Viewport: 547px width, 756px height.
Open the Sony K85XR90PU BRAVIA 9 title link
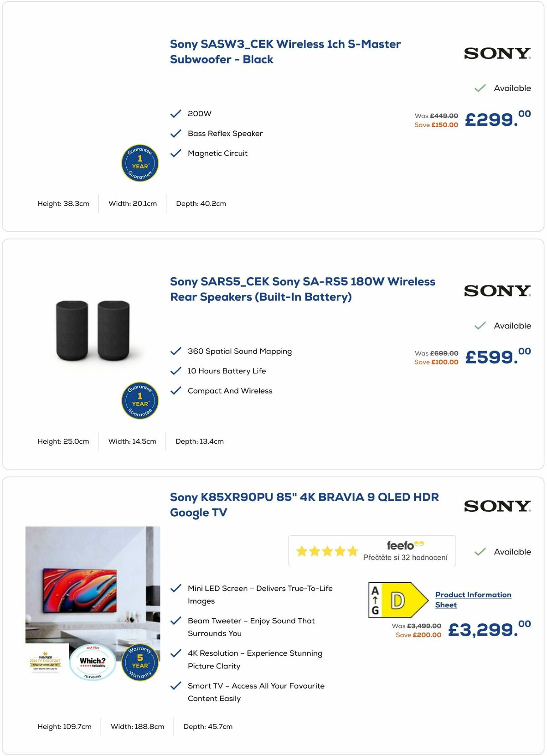coord(304,505)
